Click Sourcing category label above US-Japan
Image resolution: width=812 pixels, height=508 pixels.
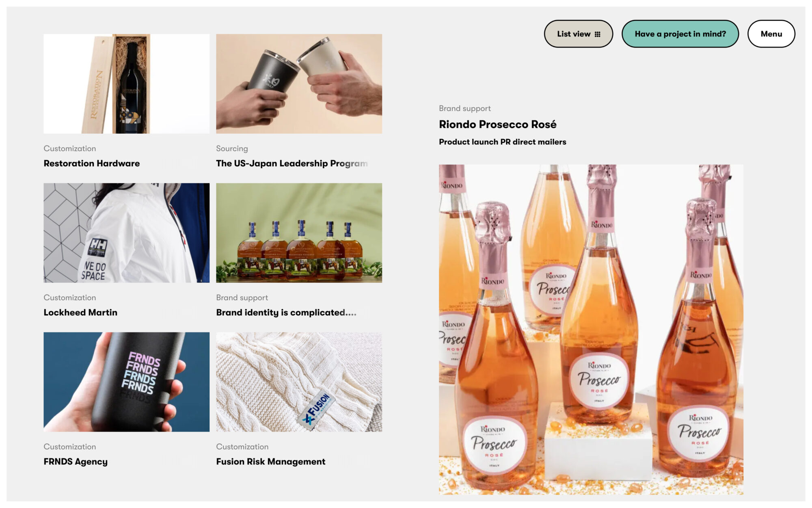232,149
